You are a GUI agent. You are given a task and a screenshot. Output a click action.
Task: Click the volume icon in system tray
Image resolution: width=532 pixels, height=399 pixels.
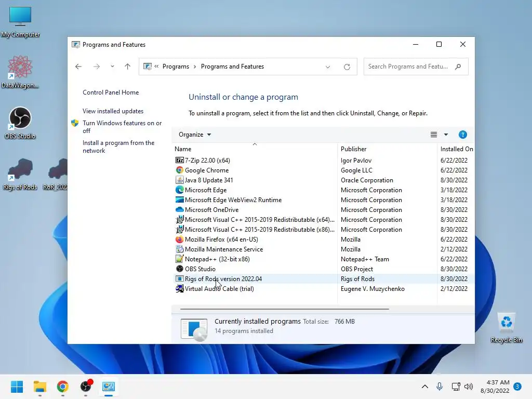pyautogui.click(x=469, y=387)
